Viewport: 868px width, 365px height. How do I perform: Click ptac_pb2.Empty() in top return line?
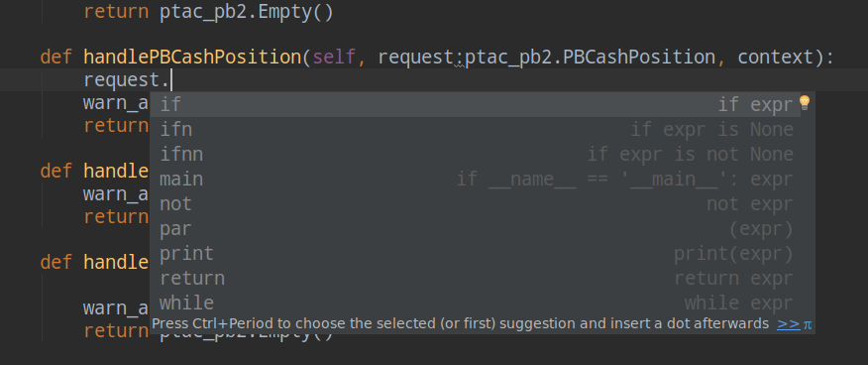(247, 11)
